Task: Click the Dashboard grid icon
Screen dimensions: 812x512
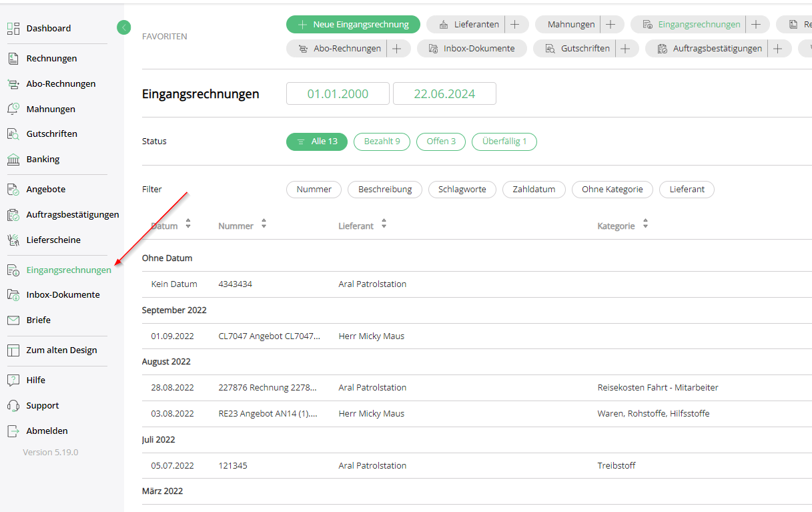Action: click(13, 28)
